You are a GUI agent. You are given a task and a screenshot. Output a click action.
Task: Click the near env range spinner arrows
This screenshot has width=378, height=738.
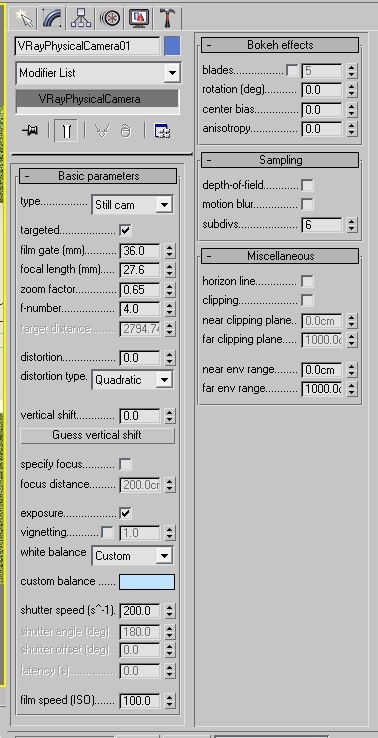pyautogui.click(x=352, y=370)
